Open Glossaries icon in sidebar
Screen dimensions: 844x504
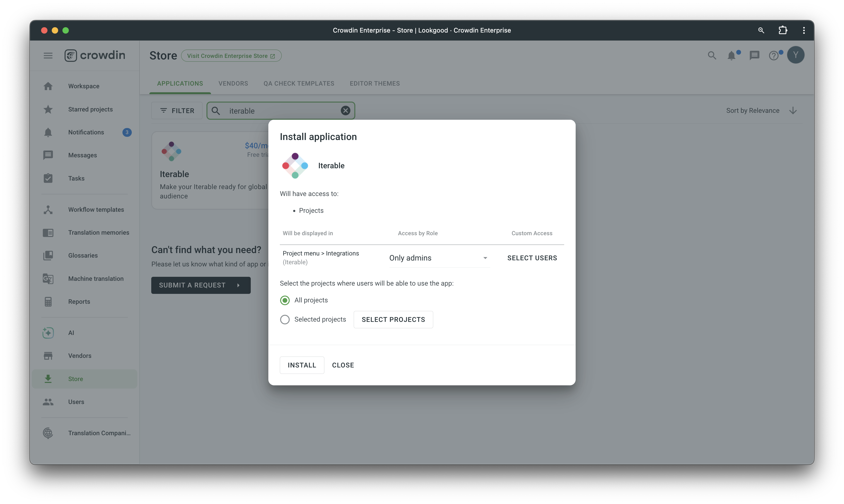[x=48, y=255]
